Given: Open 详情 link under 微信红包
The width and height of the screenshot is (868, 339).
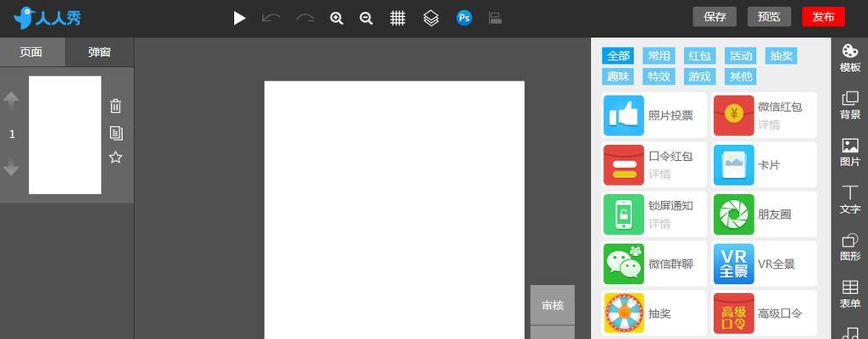Looking at the screenshot, I should (769, 125).
